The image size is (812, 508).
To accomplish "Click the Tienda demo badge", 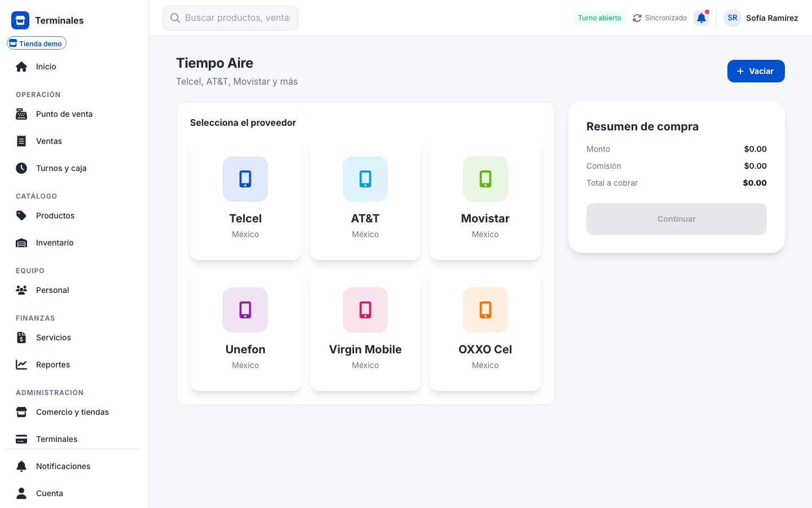I will [37, 43].
